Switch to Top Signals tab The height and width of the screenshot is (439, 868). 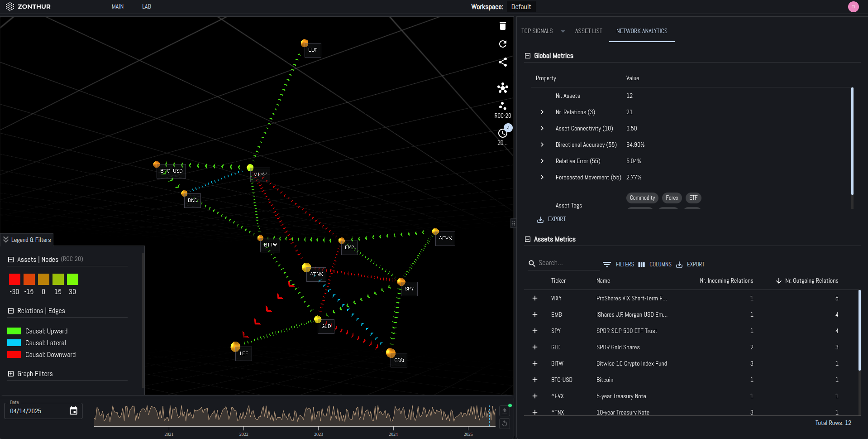(x=537, y=31)
